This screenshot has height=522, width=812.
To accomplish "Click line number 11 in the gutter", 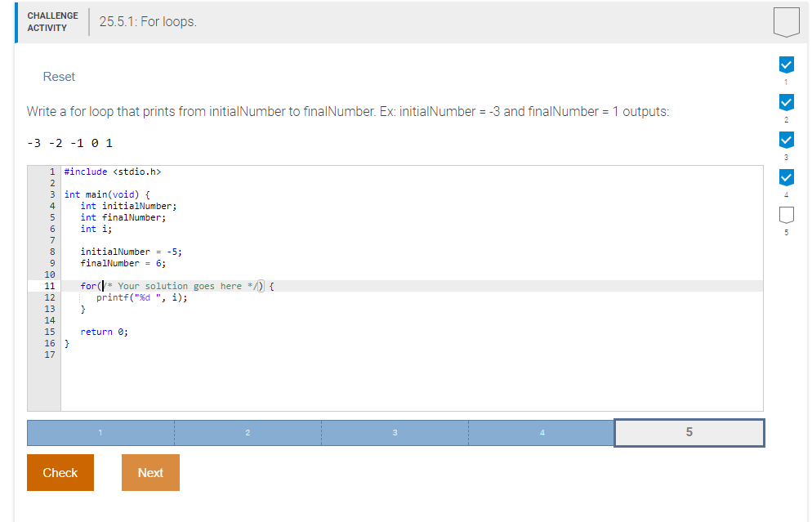I will [x=50, y=285].
